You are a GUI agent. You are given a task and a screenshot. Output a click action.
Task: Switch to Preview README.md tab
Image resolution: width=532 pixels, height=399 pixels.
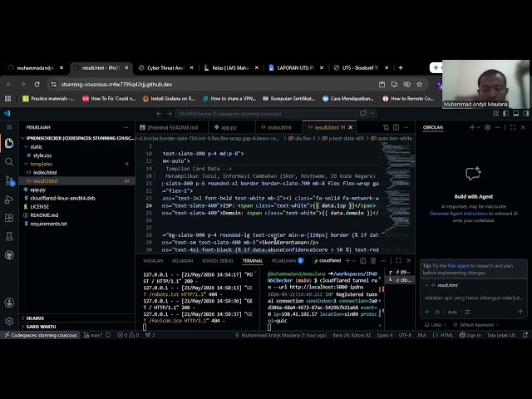click(172, 127)
